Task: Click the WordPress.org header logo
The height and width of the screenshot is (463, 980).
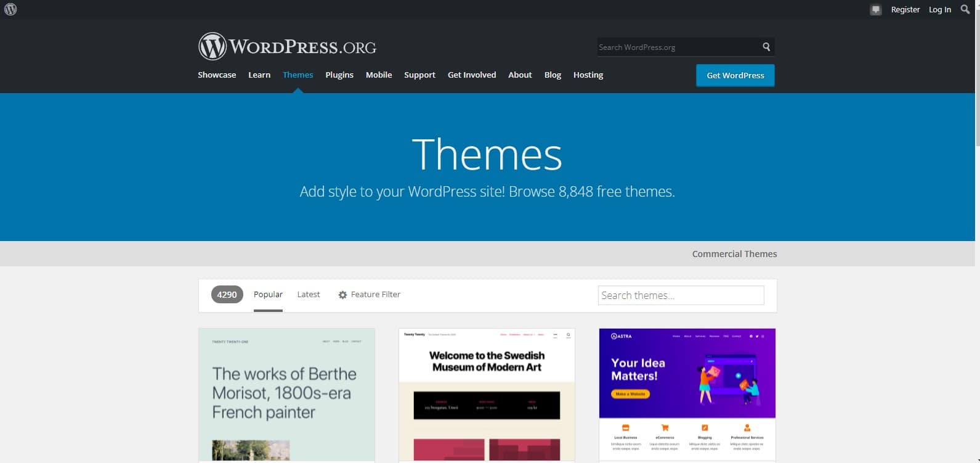Action: (x=287, y=46)
